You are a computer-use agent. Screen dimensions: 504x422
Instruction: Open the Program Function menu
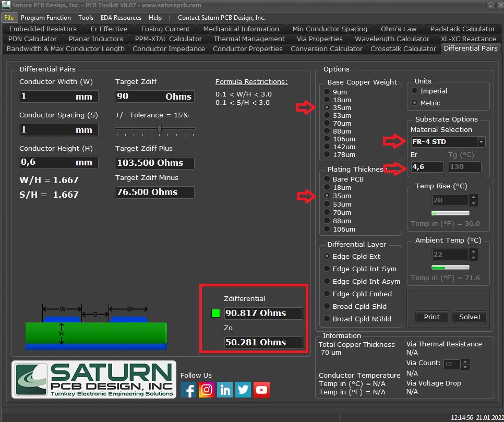46,18
